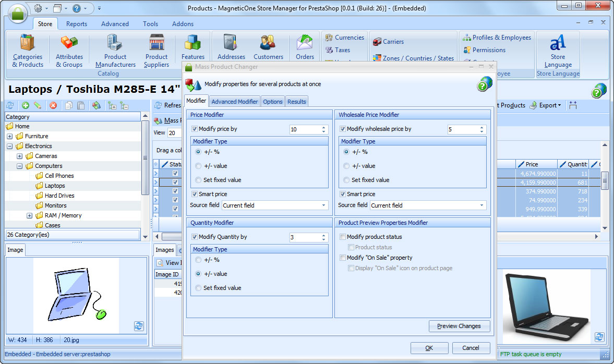Switch to Tools ribbon tab

pyautogui.click(x=150, y=24)
